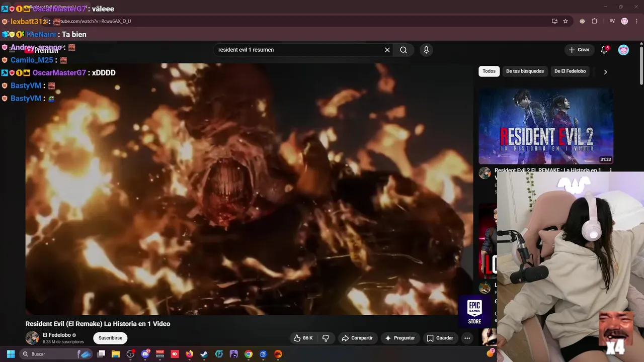Open Firefox from the taskbar

[x=189, y=354]
